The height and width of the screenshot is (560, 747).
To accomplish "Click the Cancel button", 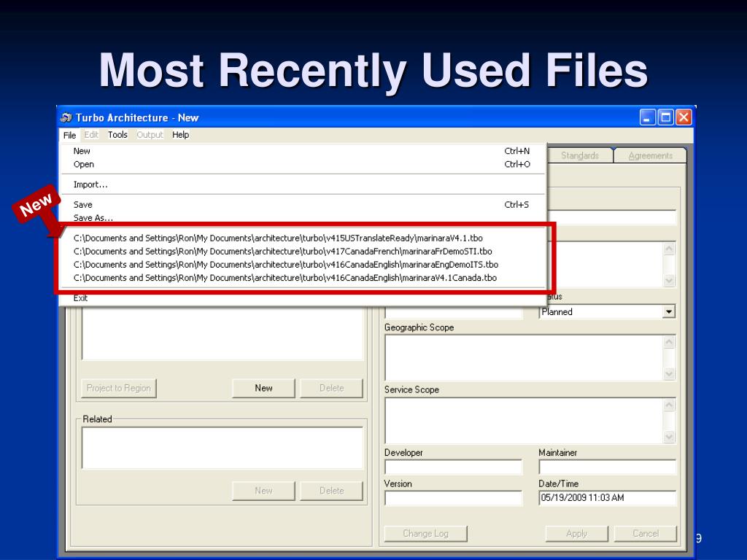I will 646,533.
